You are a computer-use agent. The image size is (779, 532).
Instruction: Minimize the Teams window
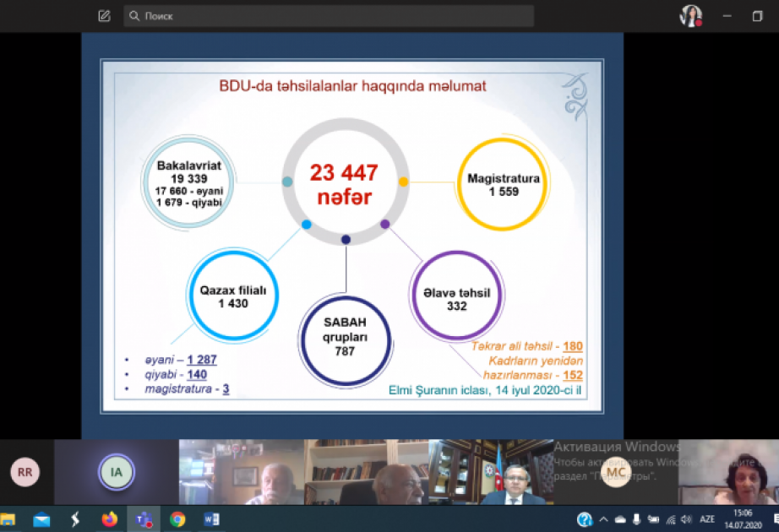tap(727, 16)
